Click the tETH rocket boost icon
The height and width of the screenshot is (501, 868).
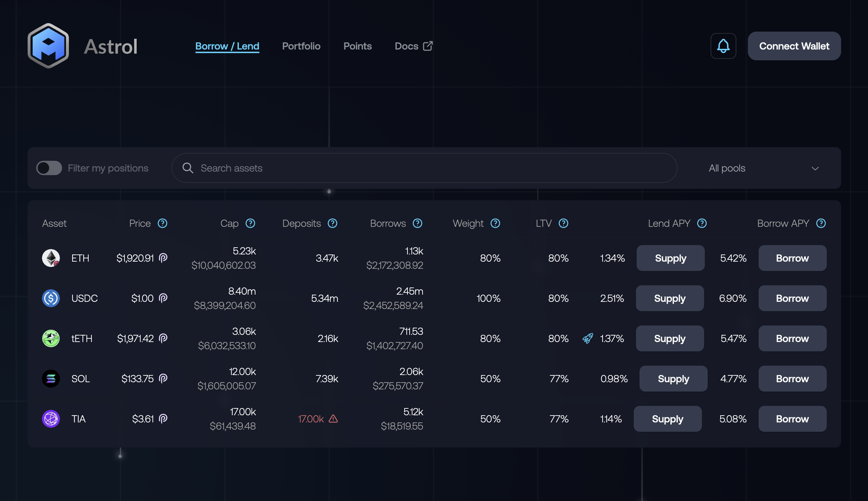pos(588,338)
